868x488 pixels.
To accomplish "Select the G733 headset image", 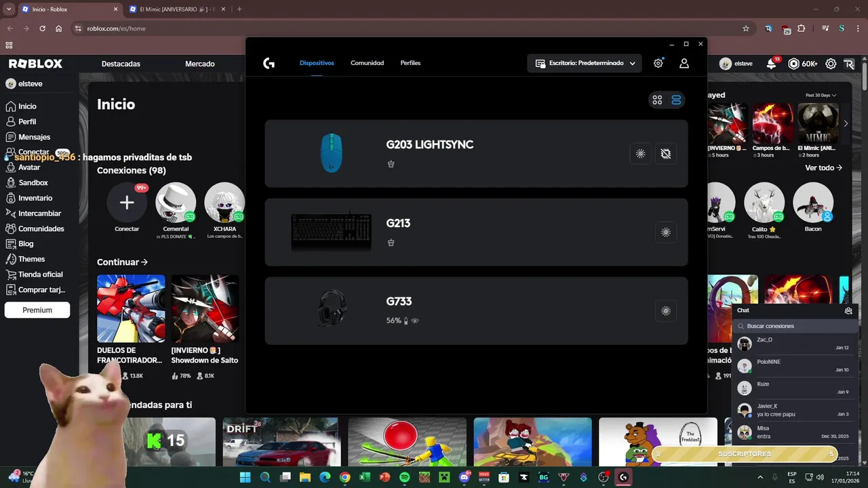I will [x=332, y=309].
